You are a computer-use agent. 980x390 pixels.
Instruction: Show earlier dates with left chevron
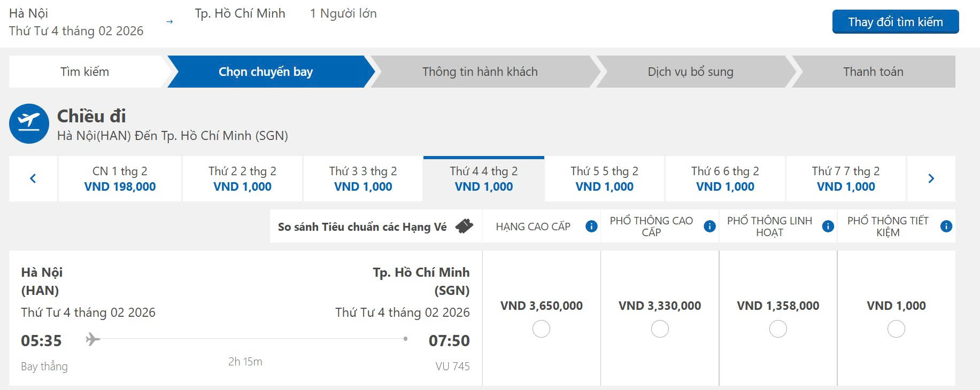coord(33,178)
